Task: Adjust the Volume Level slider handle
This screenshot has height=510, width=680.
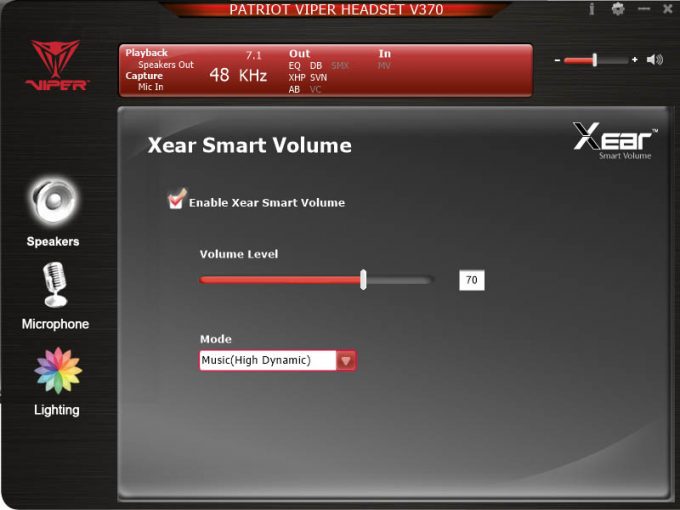Action: [x=363, y=280]
